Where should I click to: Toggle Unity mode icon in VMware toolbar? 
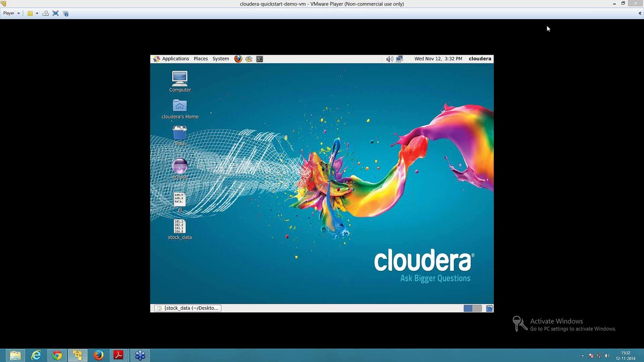[66, 13]
